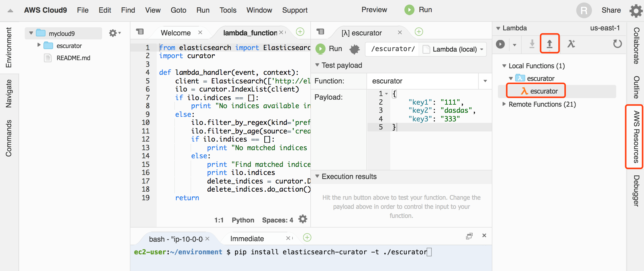
Task: Open the README.md file
Action: click(73, 58)
